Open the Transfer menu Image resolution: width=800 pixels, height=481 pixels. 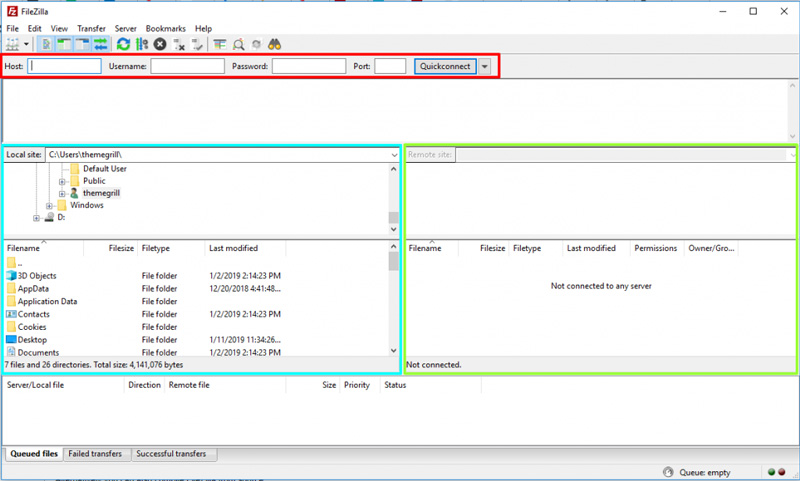coord(91,29)
